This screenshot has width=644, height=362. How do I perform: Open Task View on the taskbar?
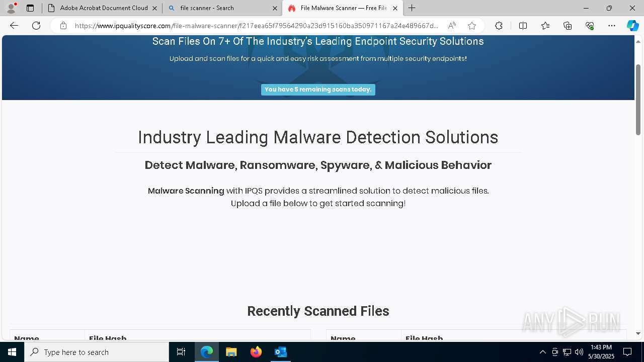(181, 352)
